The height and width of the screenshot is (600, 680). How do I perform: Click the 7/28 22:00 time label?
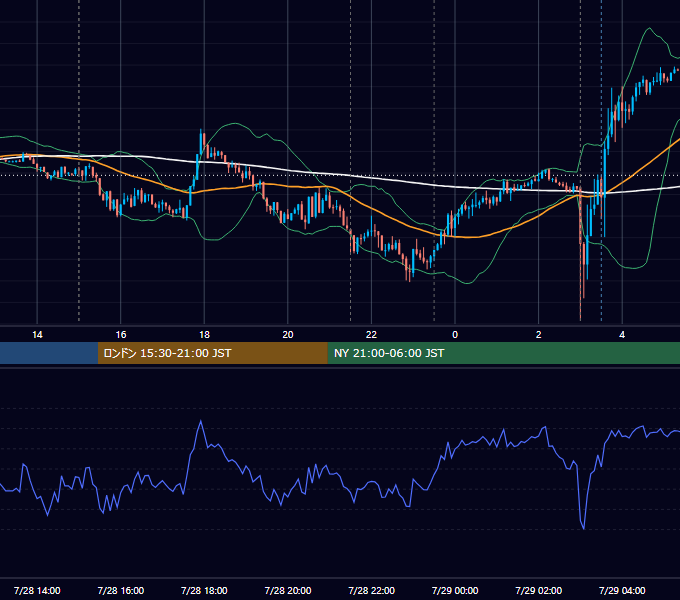pos(371,590)
